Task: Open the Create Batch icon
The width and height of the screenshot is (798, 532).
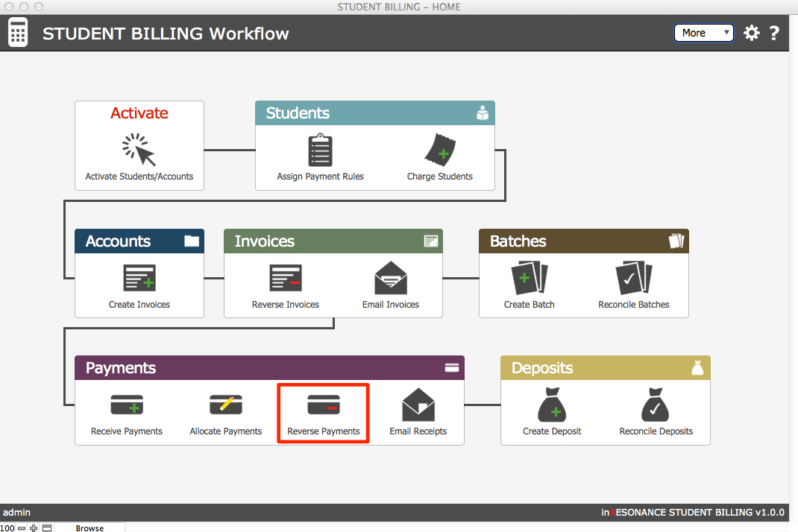Action: 529,279
